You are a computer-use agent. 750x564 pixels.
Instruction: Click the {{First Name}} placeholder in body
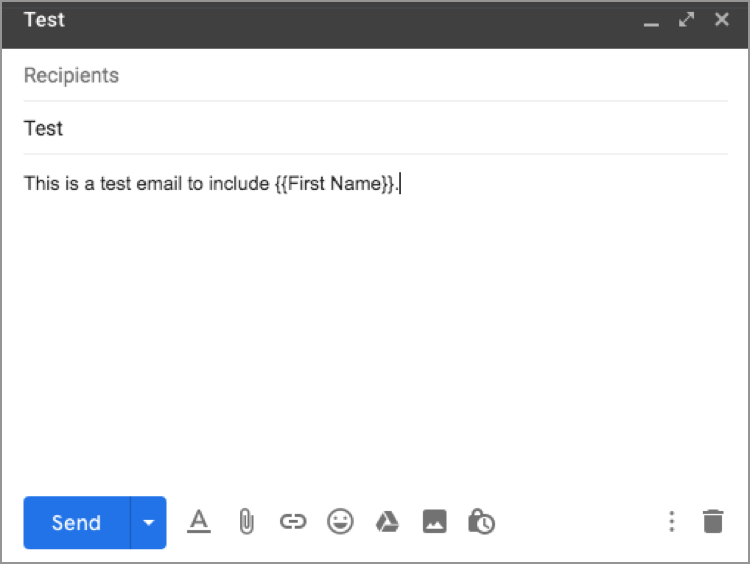click(334, 184)
